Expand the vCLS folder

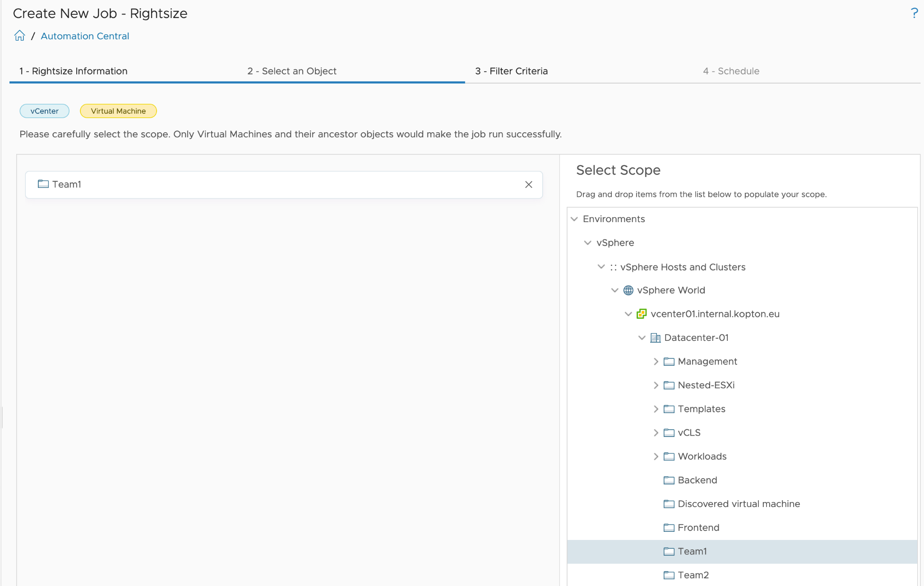coord(656,433)
